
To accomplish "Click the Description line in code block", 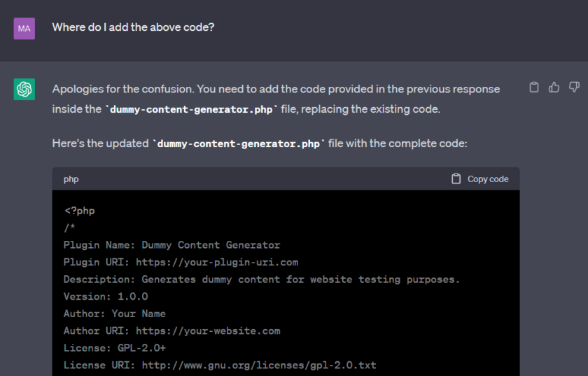I will click(261, 279).
